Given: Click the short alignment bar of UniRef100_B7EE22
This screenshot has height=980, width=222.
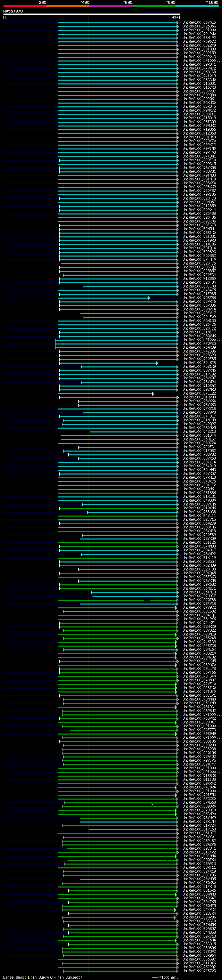Looking at the screenshot, I should (106, 394).
